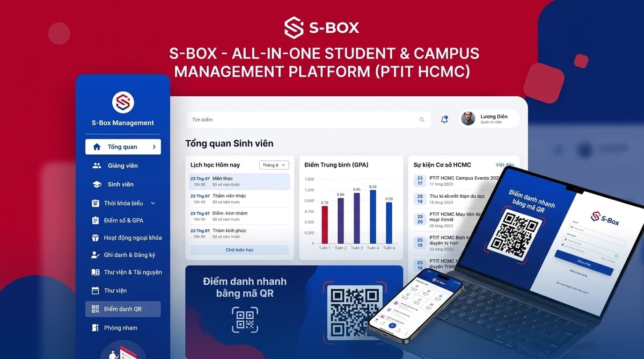Viewport: 644px width, 359px height.
Task: Click Lương Diên profile avatar
Action: (x=468, y=119)
